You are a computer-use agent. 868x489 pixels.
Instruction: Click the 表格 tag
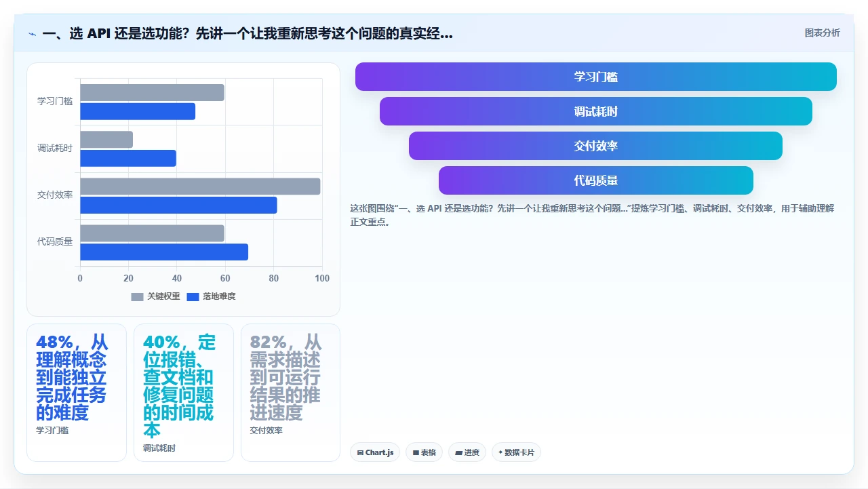click(x=424, y=452)
